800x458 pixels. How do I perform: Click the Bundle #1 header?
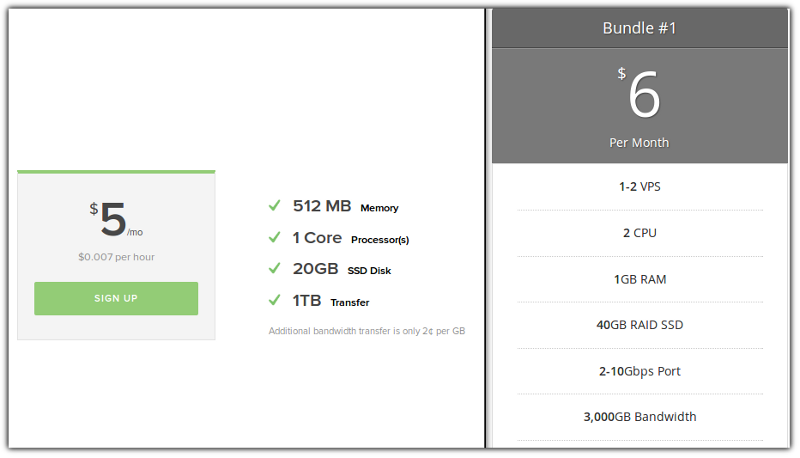[x=639, y=28]
